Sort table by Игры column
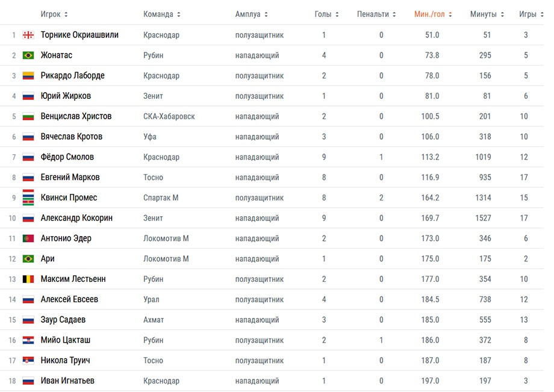 pos(531,14)
